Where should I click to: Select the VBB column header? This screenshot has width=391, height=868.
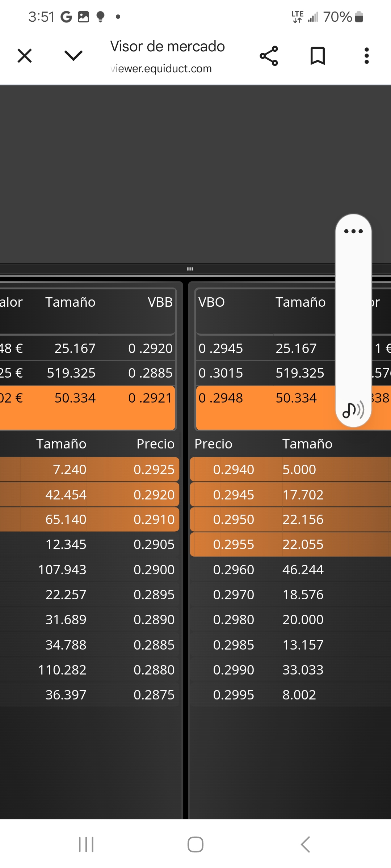(160, 302)
